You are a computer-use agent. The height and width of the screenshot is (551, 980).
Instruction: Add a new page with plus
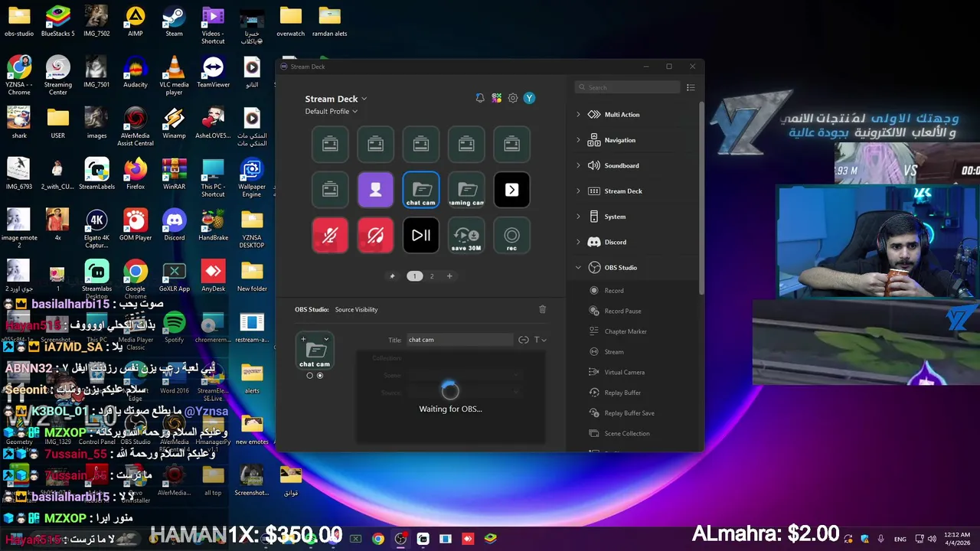pyautogui.click(x=449, y=276)
